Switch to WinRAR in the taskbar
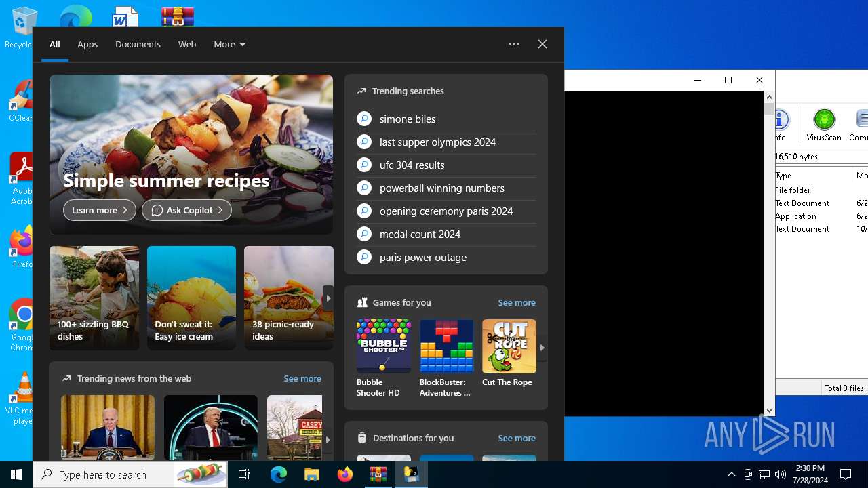 (378, 474)
